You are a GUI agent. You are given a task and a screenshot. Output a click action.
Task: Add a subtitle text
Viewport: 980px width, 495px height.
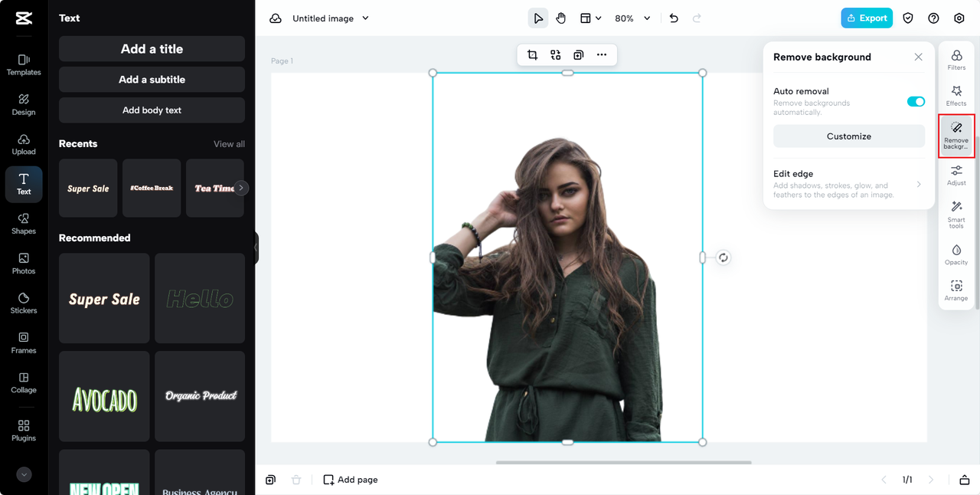(152, 80)
